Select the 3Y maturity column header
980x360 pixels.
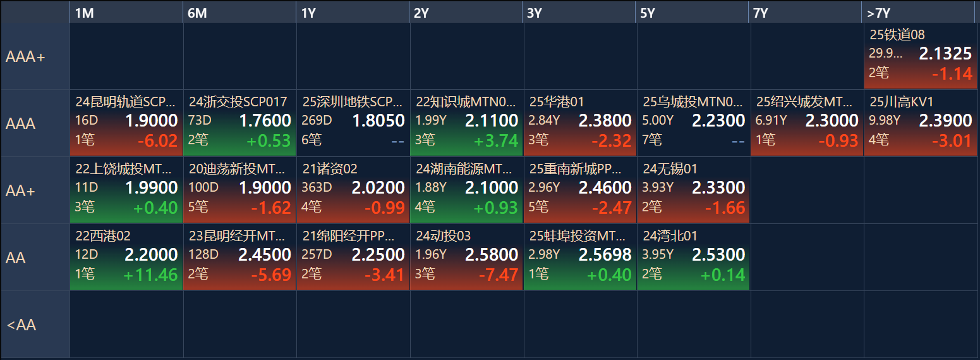[580, 13]
